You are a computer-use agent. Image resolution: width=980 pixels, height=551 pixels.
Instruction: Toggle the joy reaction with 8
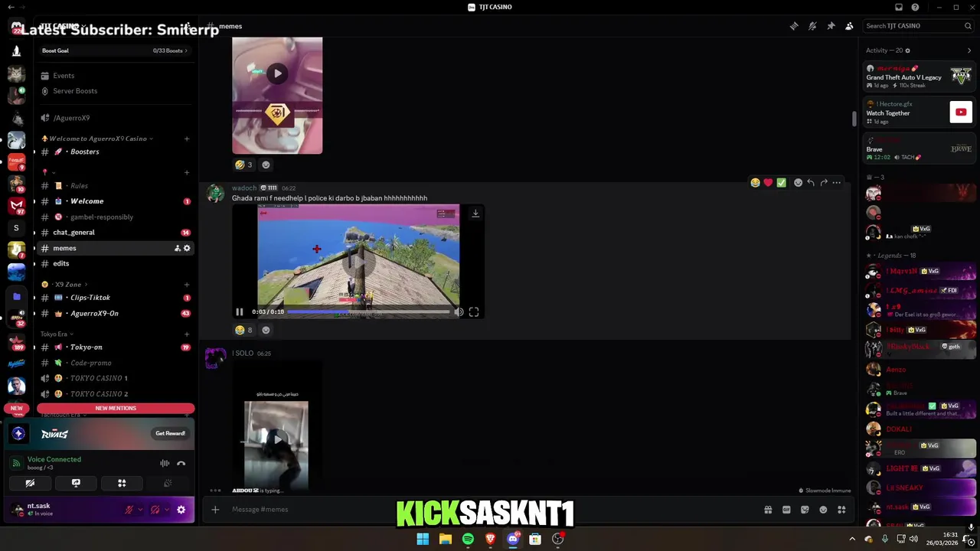click(244, 330)
